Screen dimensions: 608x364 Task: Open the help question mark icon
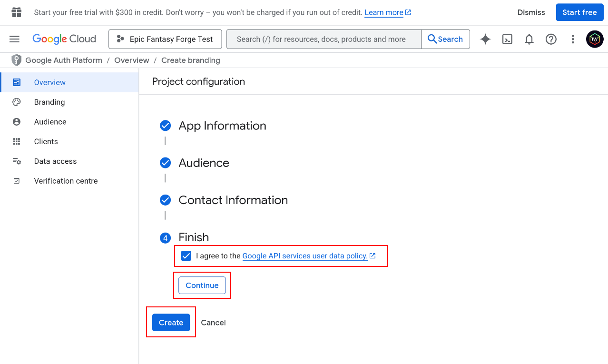pos(551,39)
